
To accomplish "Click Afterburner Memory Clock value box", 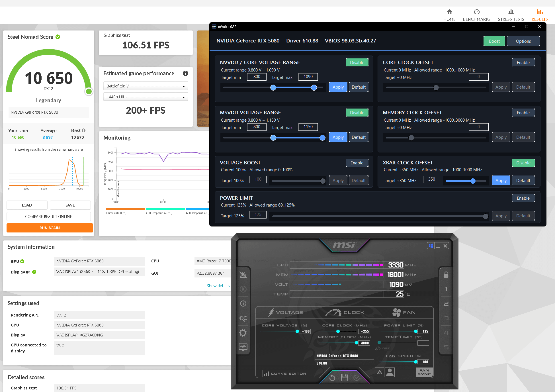I will 364,343.
